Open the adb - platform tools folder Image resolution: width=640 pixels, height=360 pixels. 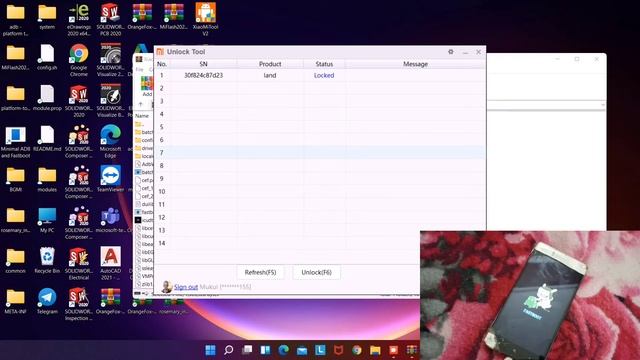tap(16, 19)
